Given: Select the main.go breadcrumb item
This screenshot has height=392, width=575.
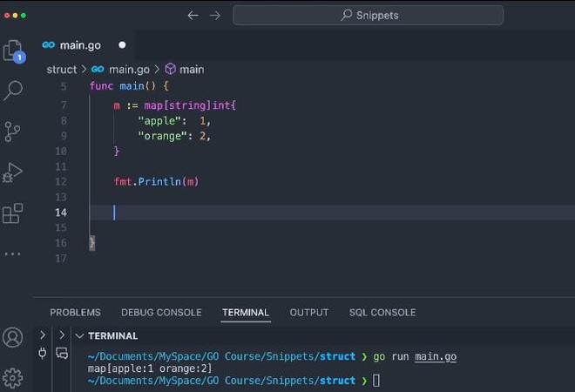Looking at the screenshot, I should pos(129,70).
